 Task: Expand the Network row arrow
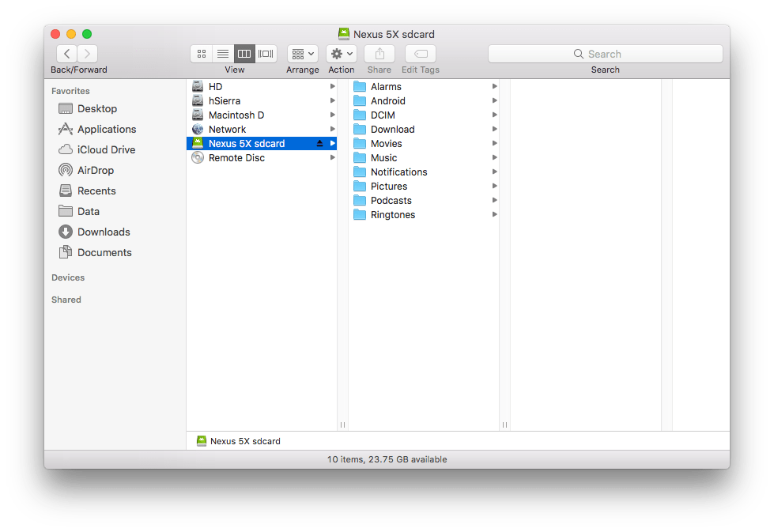[333, 130]
